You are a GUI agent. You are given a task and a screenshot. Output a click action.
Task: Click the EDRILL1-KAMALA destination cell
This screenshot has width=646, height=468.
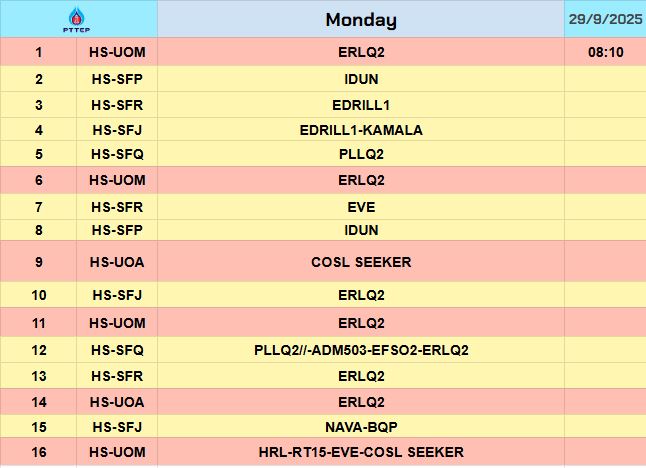tap(361, 130)
